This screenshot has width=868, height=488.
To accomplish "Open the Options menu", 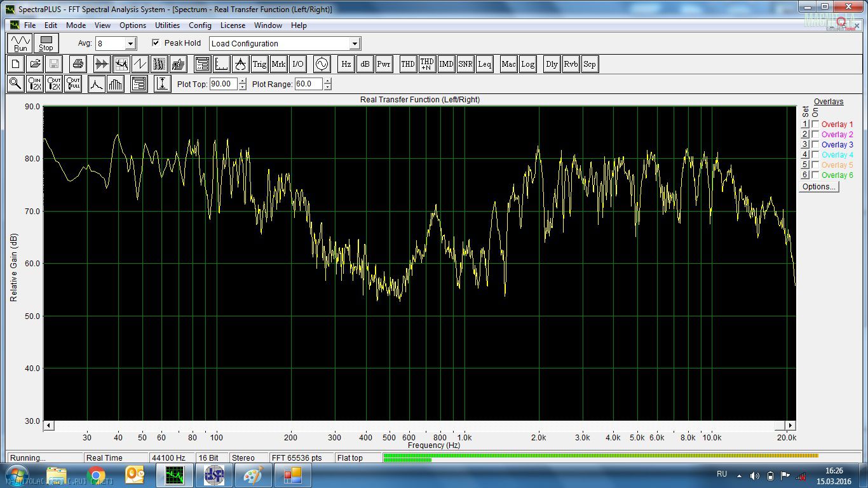I will click(x=133, y=25).
